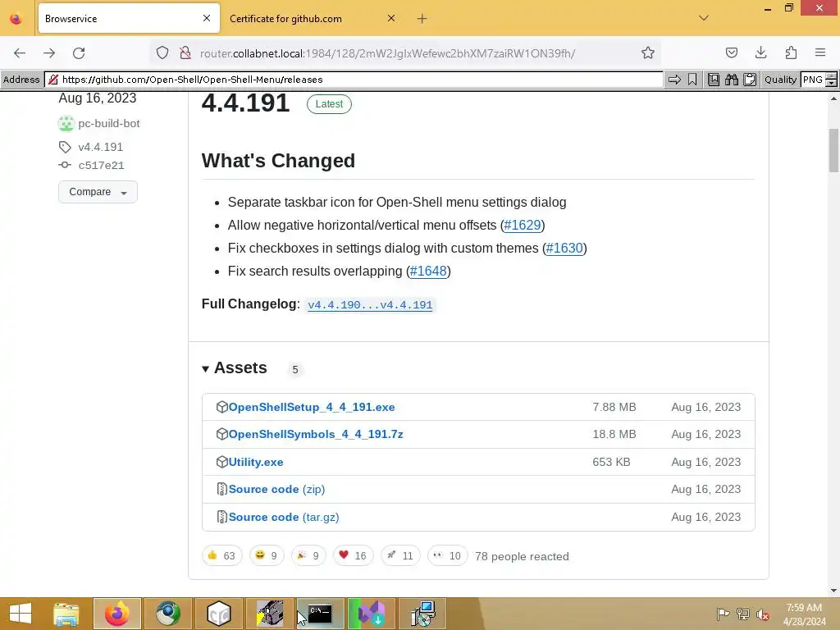Switch to the Browservice tab
The width and height of the screenshot is (840, 630).
point(129,19)
